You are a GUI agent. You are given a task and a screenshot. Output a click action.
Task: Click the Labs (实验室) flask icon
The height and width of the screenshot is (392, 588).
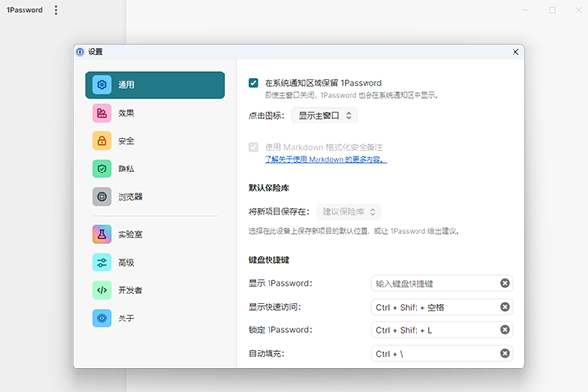(x=102, y=234)
